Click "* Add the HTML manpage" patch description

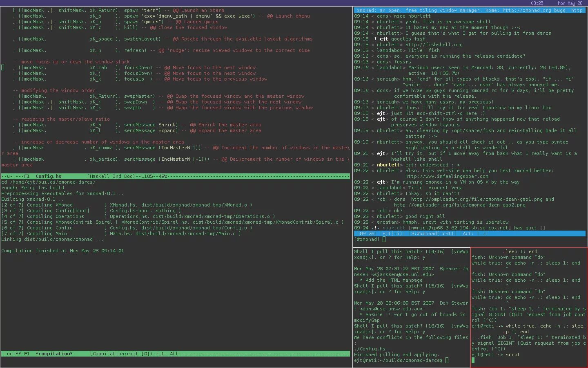pyautogui.click(x=391, y=280)
